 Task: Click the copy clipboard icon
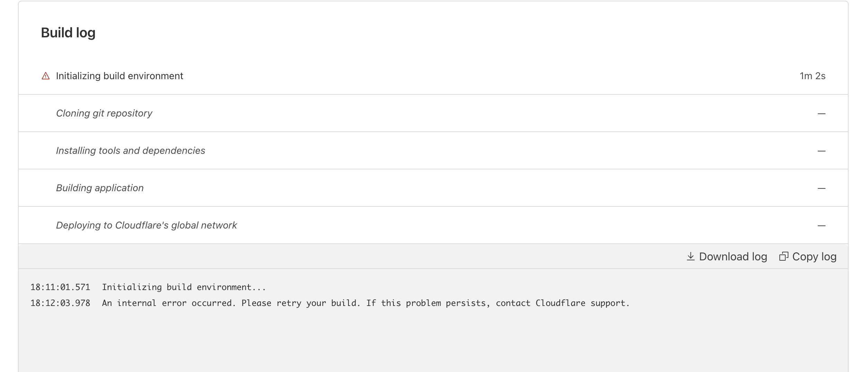coord(784,257)
